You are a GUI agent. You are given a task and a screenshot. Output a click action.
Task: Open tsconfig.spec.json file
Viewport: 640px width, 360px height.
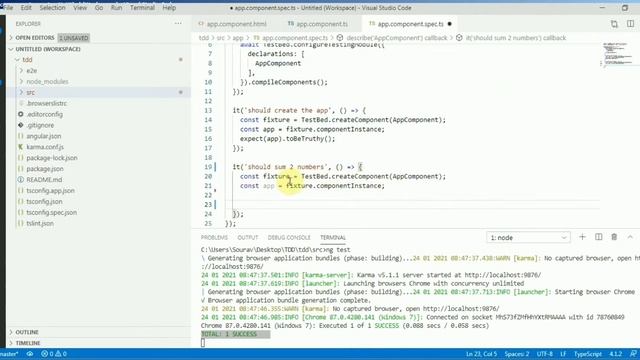coord(51,212)
